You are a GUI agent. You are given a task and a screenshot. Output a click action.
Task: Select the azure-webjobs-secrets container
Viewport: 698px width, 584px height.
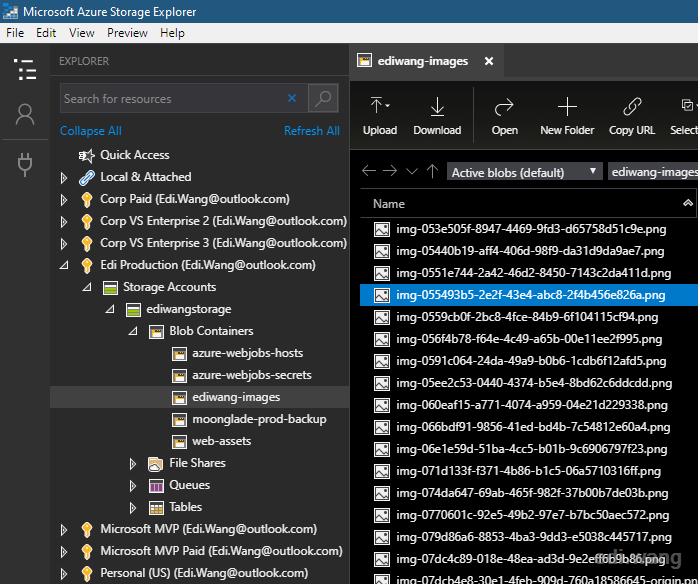tap(252, 375)
